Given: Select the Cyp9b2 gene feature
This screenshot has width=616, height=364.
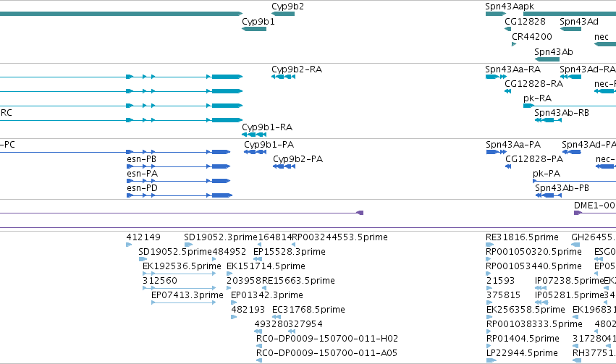Looking at the screenshot, I should pyautogui.click(x=283, y=14).
